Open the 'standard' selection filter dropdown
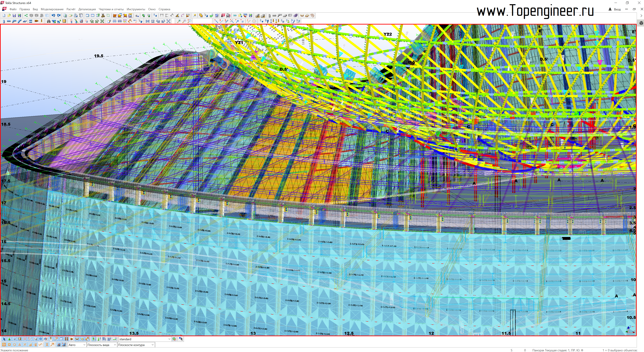This screenshot has width=644, height=352. [169, 339]
